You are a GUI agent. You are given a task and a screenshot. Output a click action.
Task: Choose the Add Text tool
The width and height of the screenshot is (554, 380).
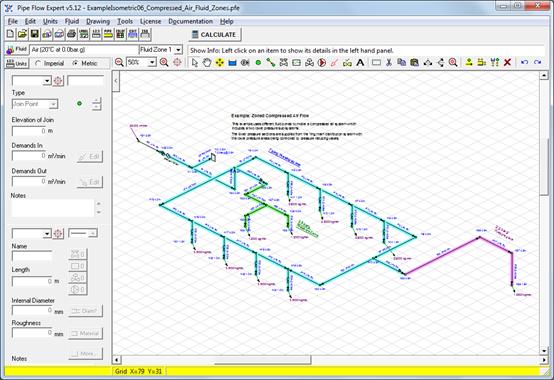pyautogui.click(x=360, y=63)
